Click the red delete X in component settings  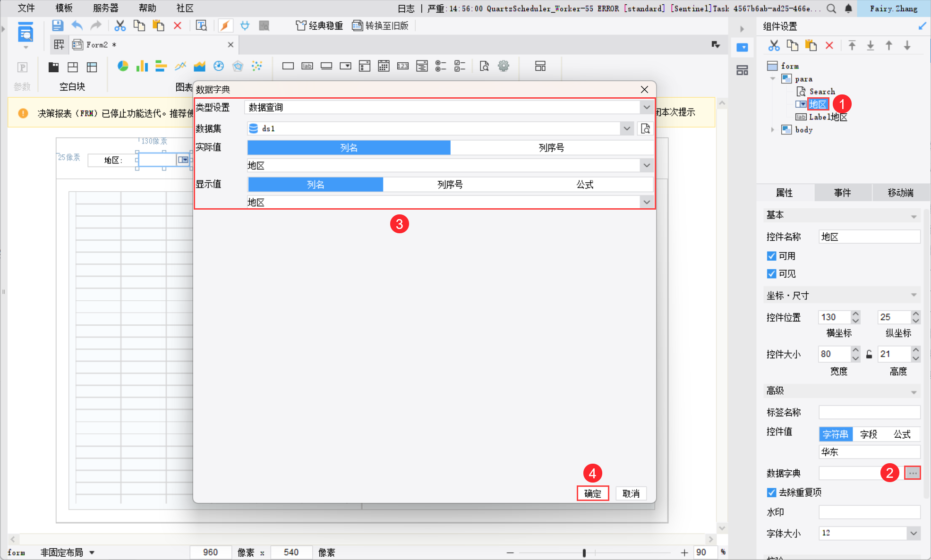pos(829,45)
